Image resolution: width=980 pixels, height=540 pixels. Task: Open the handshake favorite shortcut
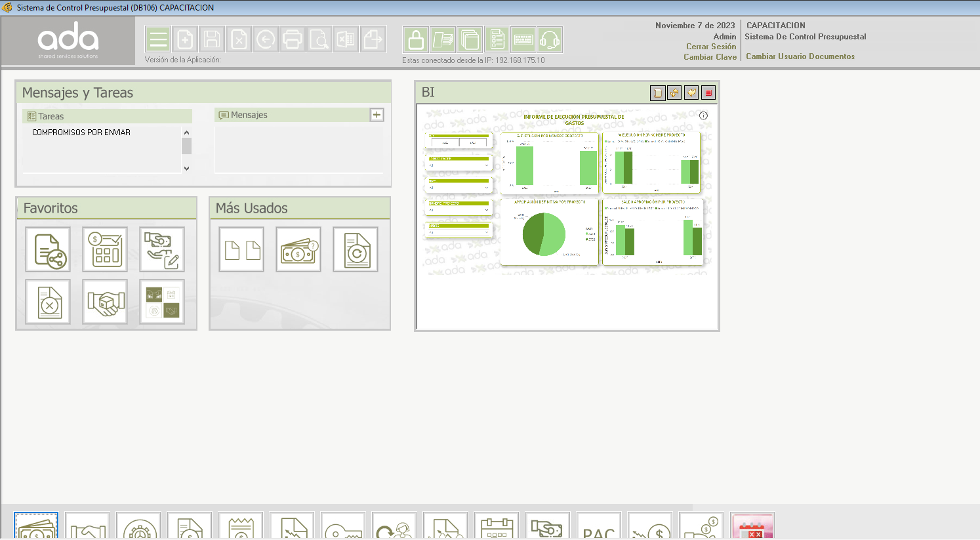(x=105, y=302)
